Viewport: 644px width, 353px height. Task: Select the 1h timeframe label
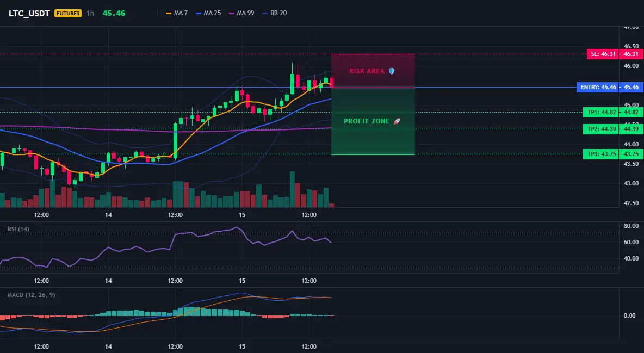point(90,13)
